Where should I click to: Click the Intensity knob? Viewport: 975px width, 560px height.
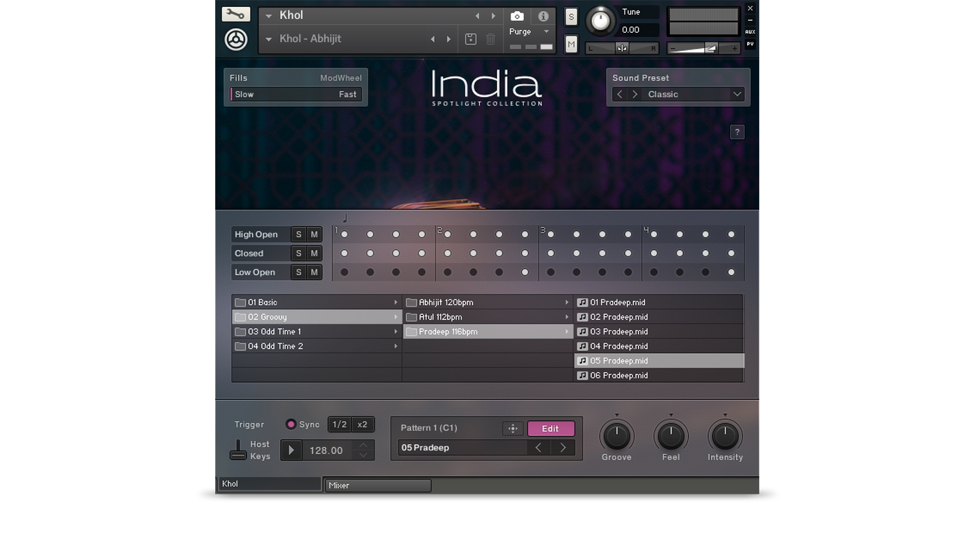(x=725, y=436)
